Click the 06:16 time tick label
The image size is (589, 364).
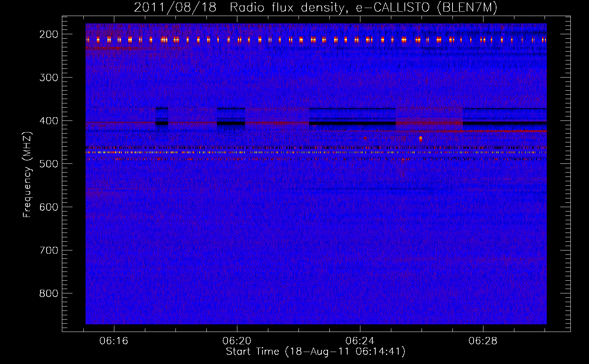pos(114,341)
